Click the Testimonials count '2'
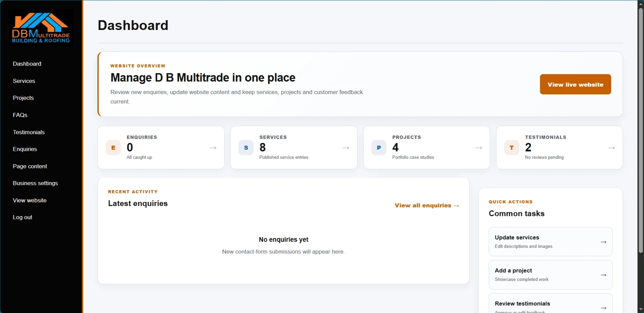The width and height of the screenshot is (644, 313). tap(528, 147)
